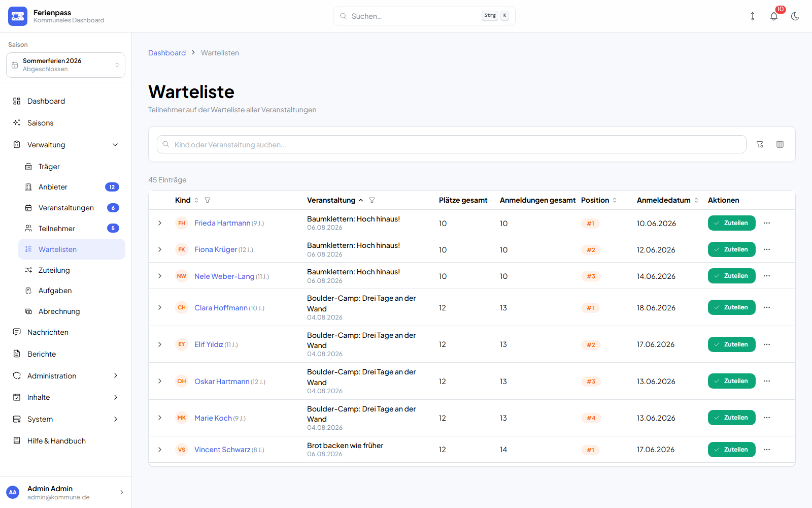Screen dimensions: 812x508
Task: Open more actions for Oskar Hartmann
Action: tap(767, 381)
